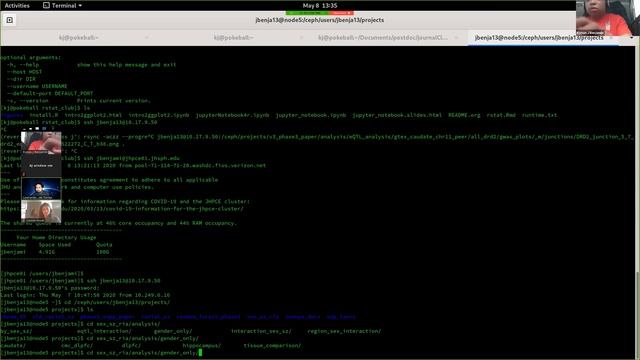Click the green screen sharing indicator

[307, 13]
